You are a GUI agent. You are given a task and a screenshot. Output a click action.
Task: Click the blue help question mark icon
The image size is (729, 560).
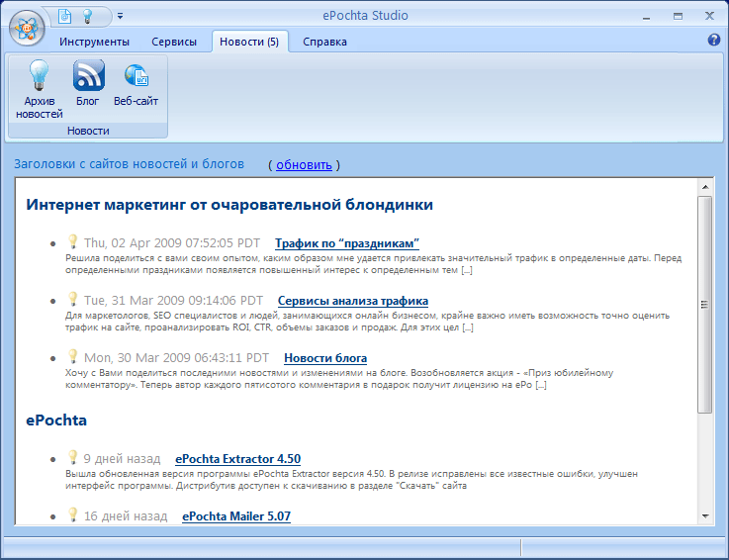click(x=713, y=40)
